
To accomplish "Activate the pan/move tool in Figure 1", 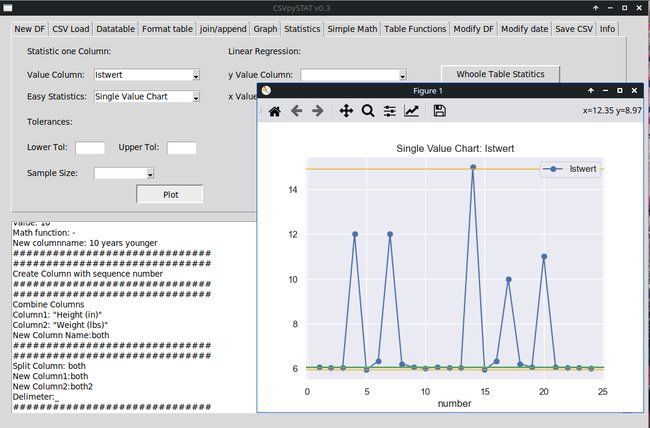I will tap(346, 111).
